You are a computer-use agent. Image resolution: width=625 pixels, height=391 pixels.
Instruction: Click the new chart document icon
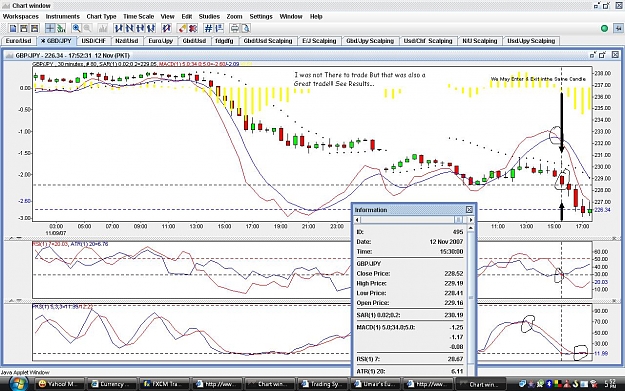point(13,28)
